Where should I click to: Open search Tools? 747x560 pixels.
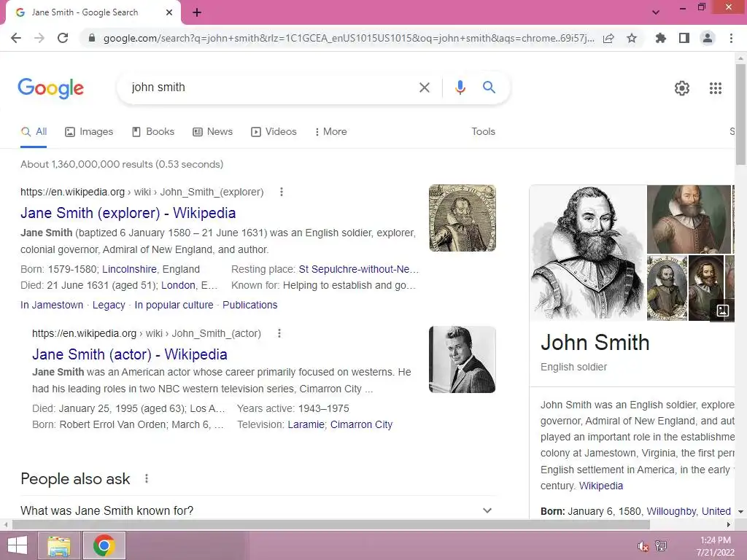click(x=483, y=132)
